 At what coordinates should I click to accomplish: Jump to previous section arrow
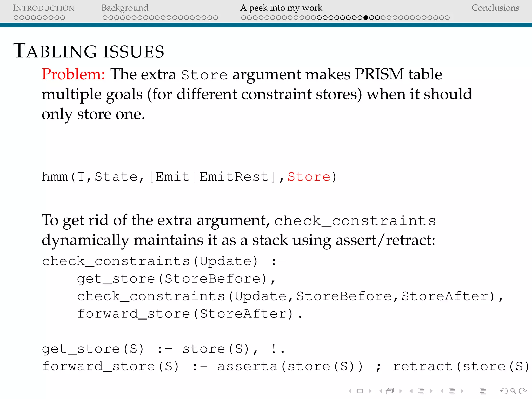[x=442, y=391]
